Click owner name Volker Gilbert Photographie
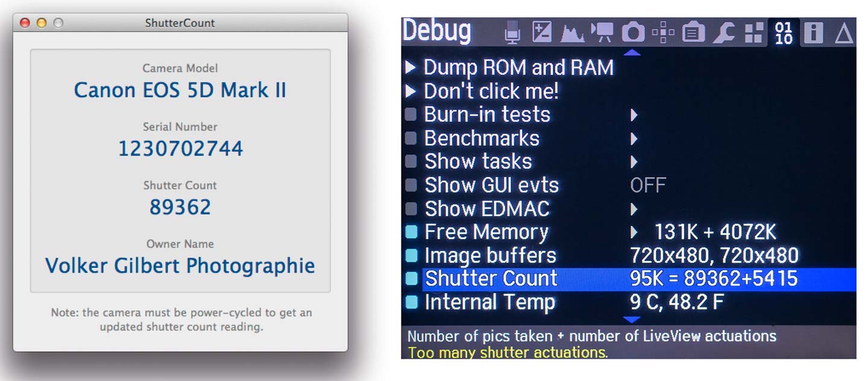The image size is (868, 381). click(x=180, y=265)
